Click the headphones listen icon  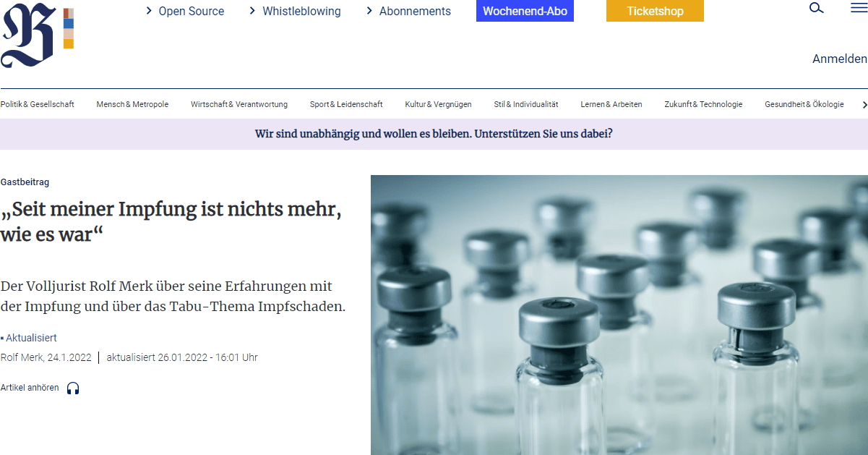73,388
